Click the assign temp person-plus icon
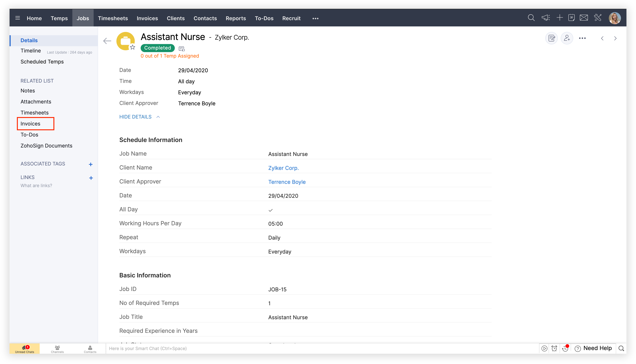This screenshot has height=364, width=636. point(567,38)
